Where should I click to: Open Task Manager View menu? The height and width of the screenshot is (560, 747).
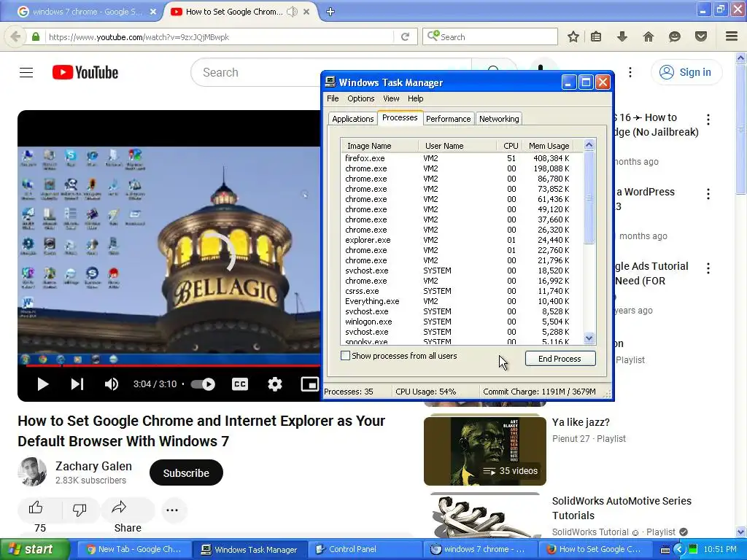391,98
